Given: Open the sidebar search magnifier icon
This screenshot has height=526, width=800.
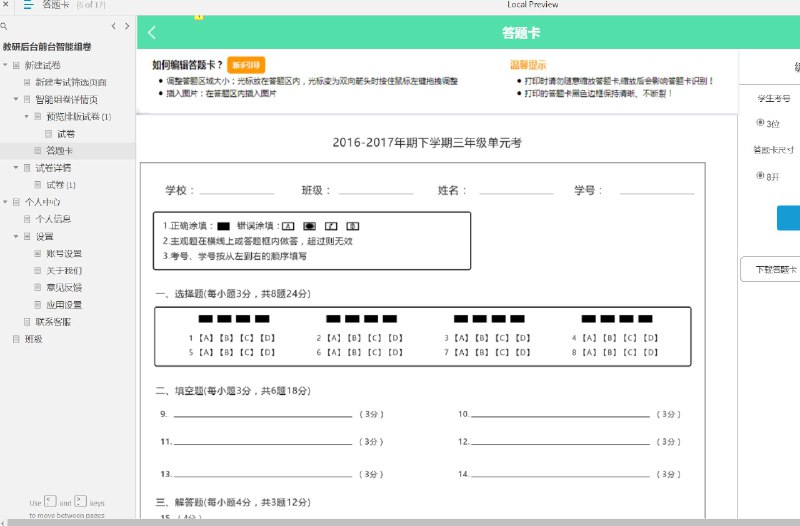Looking at the screenshot, I should click(x=4, y=26).
